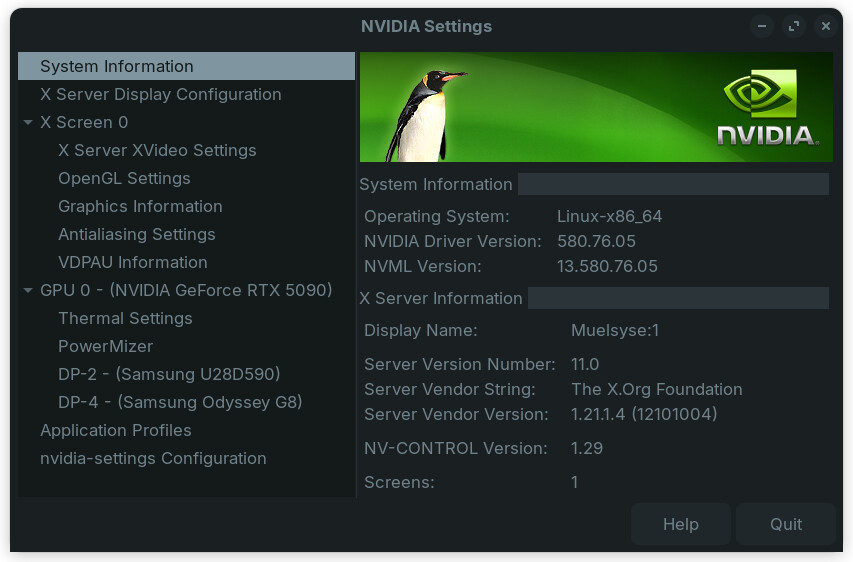853x562 pixels.
Task: Click the Quit button
Action: pyautogui.click(x=786, y=524)
